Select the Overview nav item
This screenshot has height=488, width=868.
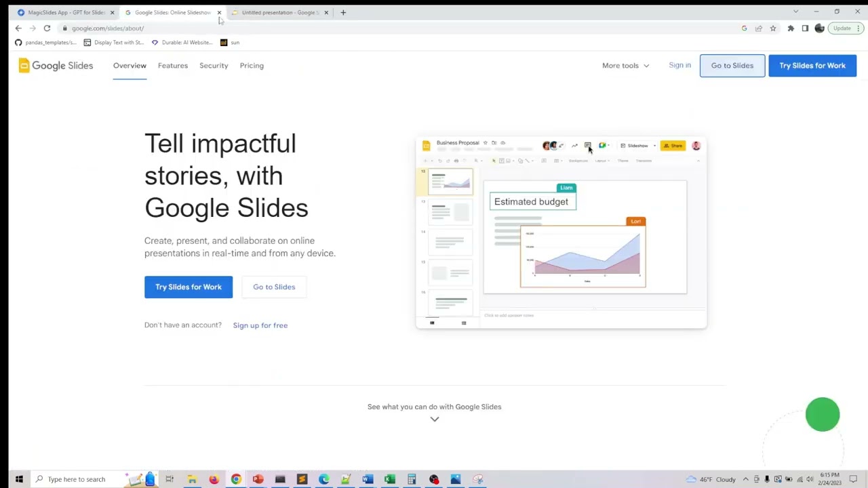click(x=130, y=66)
